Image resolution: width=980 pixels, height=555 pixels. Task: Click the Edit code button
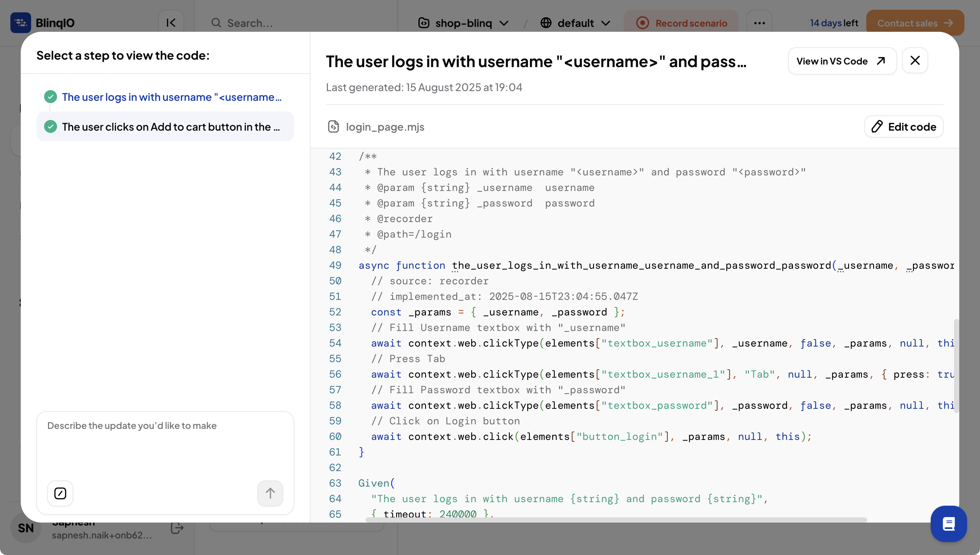coord(904,126)
